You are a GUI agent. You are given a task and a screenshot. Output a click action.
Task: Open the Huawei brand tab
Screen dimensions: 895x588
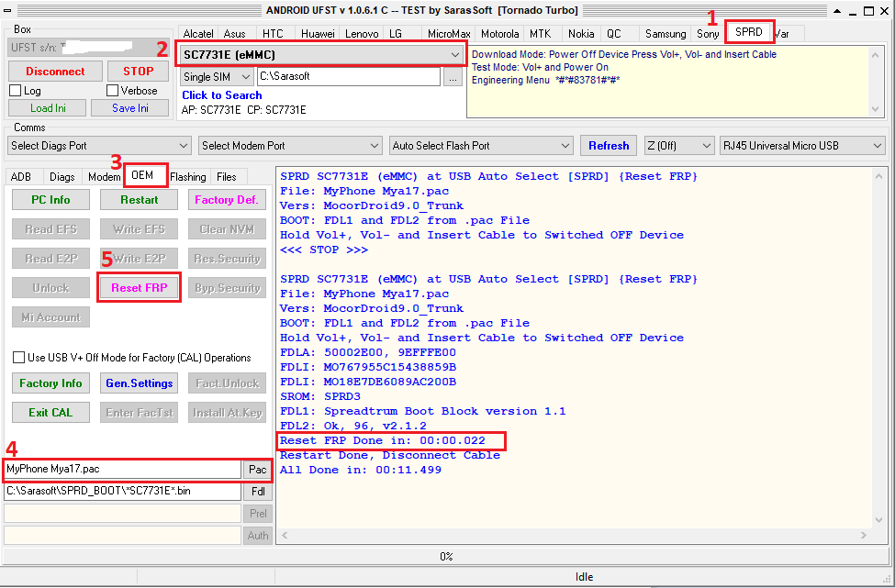tap(318, 34)
